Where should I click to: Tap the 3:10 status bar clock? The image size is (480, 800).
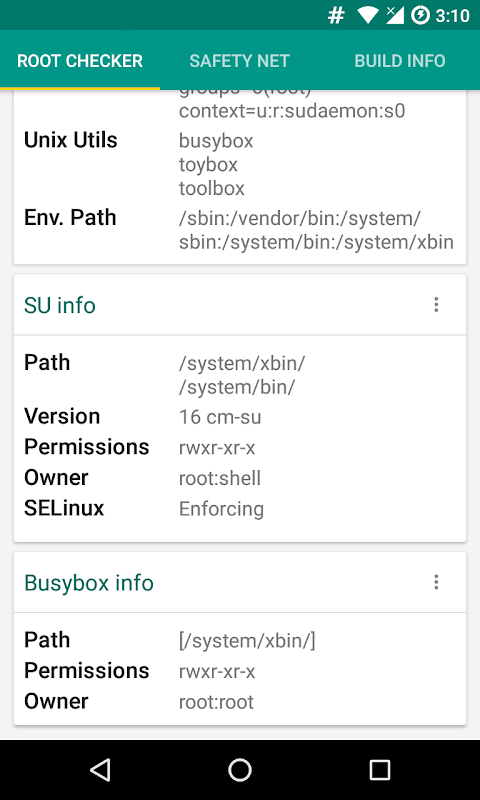pyautogui.click(x=452, y=16)
